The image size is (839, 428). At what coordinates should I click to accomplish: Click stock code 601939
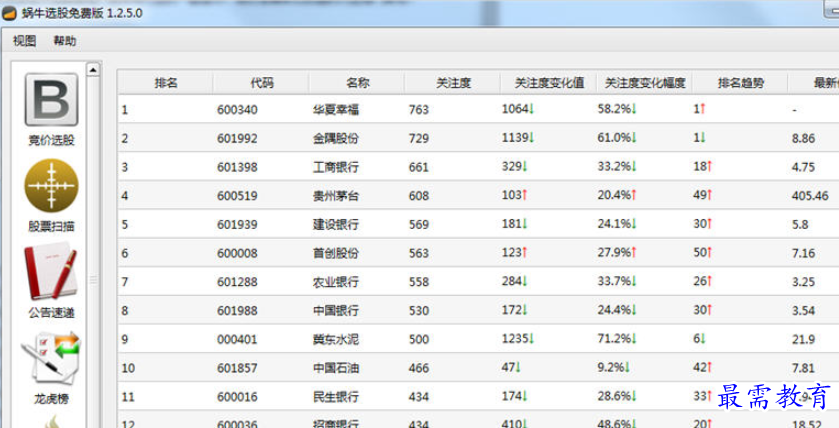pos(237,224)
